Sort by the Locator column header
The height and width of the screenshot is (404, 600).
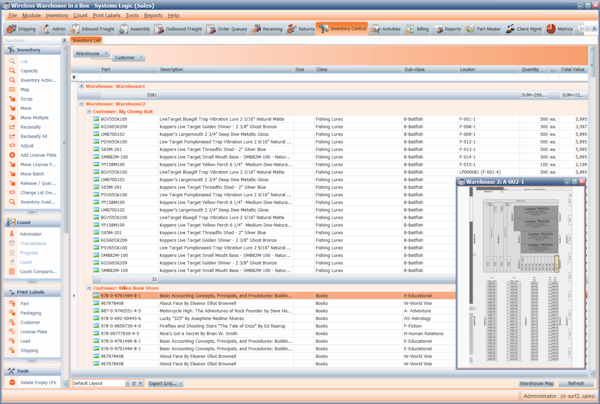coord(489,70)
